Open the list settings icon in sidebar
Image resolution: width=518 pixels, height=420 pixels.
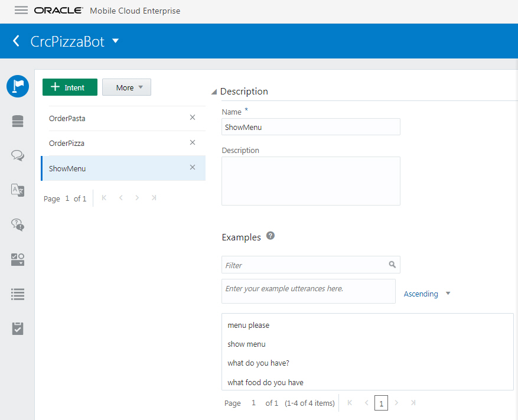(18, 294)
